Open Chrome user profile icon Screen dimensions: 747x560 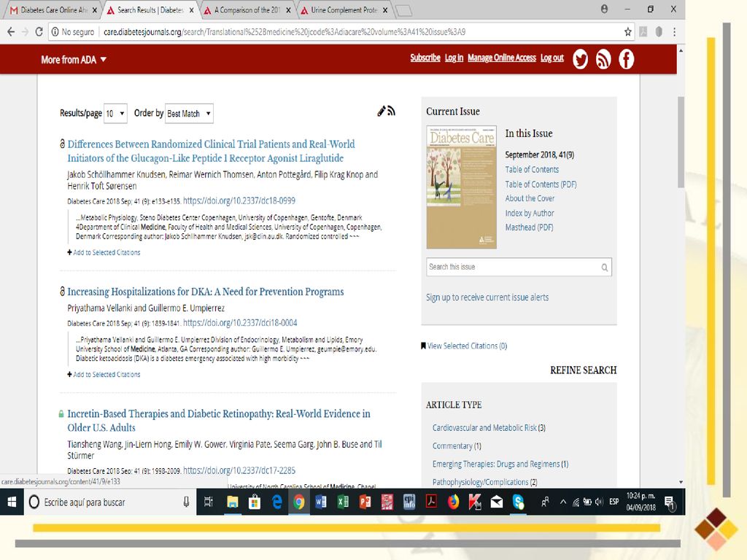click(x=604, y=9)
